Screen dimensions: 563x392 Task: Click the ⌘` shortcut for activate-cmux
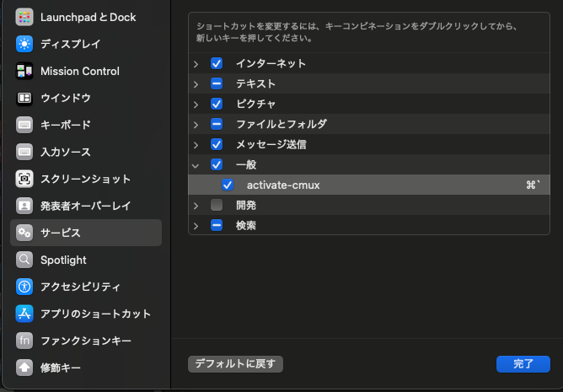pyautogui.click(x=533, y=185)
